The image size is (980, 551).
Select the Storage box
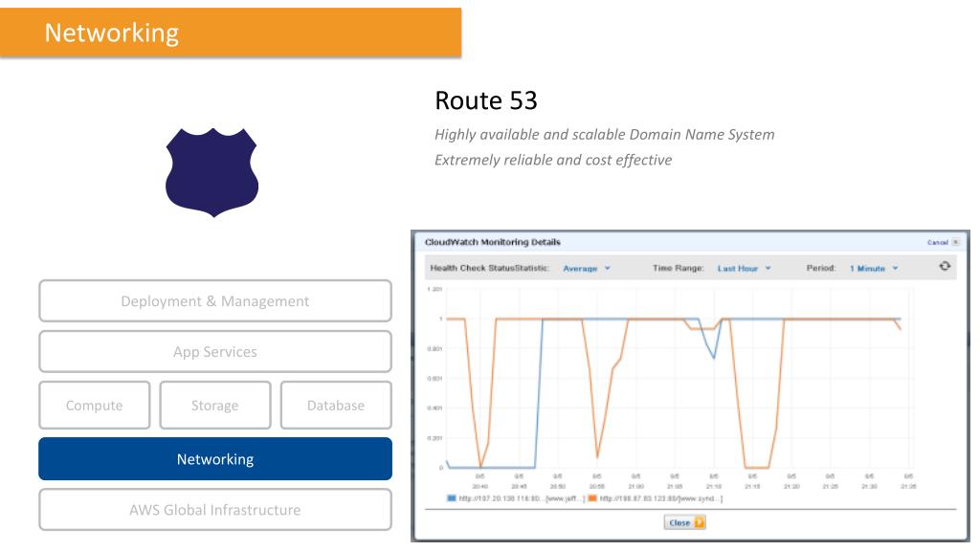pos(215,406)
